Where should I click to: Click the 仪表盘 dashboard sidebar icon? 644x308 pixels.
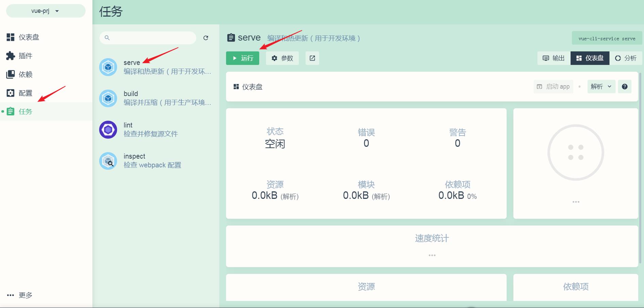11,37
